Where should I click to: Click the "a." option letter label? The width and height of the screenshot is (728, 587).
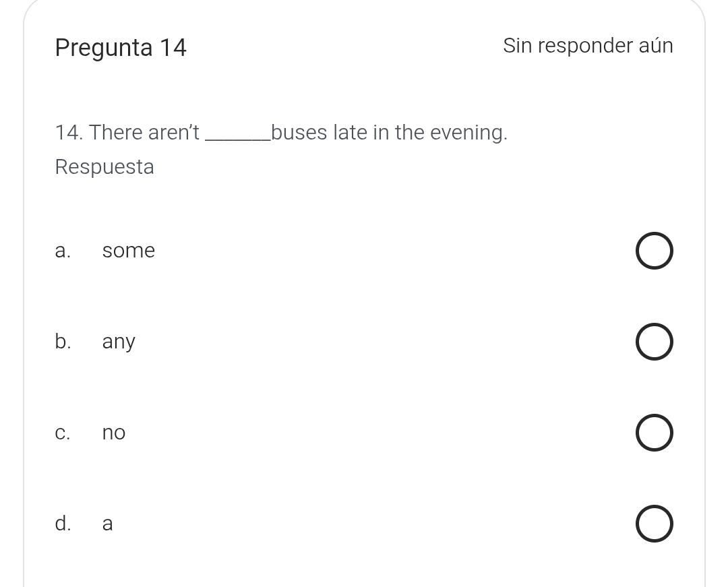pyautogui.click(x=63, y=251)
